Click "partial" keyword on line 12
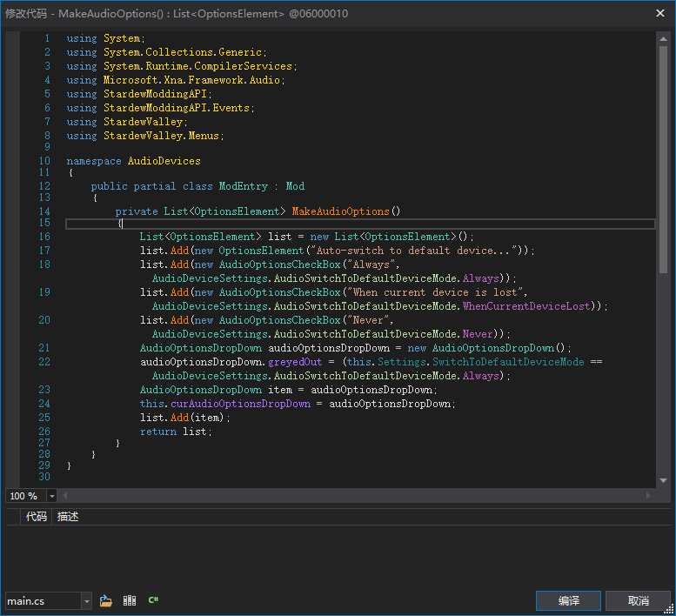676x616 pixels. tap(154, 186)
